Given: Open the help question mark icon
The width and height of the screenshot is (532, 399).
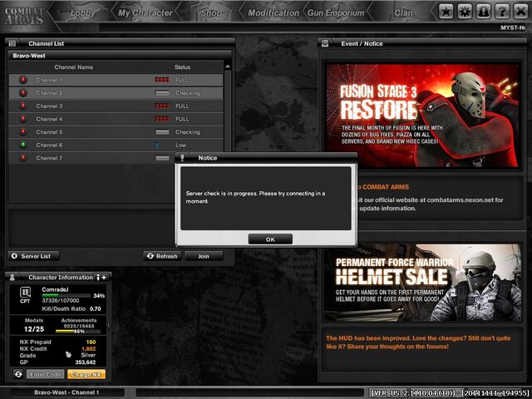Looking at the screenshot, I should [x=502, y=12].
